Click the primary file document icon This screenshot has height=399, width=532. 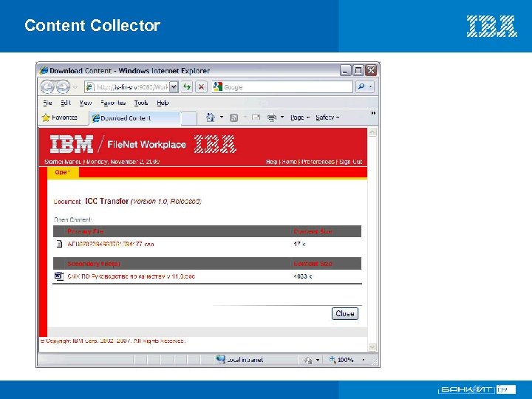[59, 244]
